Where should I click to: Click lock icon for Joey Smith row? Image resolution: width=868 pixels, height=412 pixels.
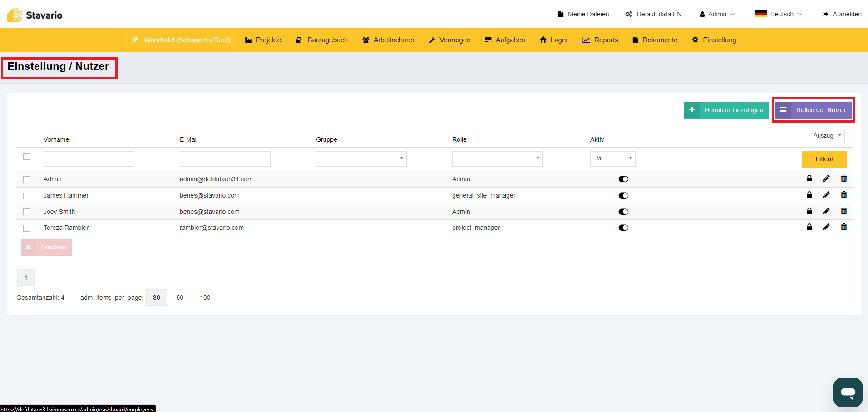[809, 211]
